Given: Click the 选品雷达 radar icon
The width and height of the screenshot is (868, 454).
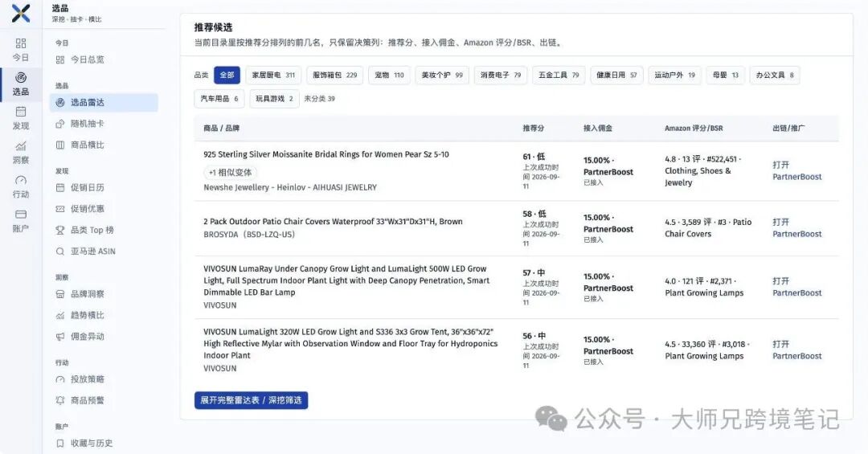Looking at the screenshot, I should point(60,102).
